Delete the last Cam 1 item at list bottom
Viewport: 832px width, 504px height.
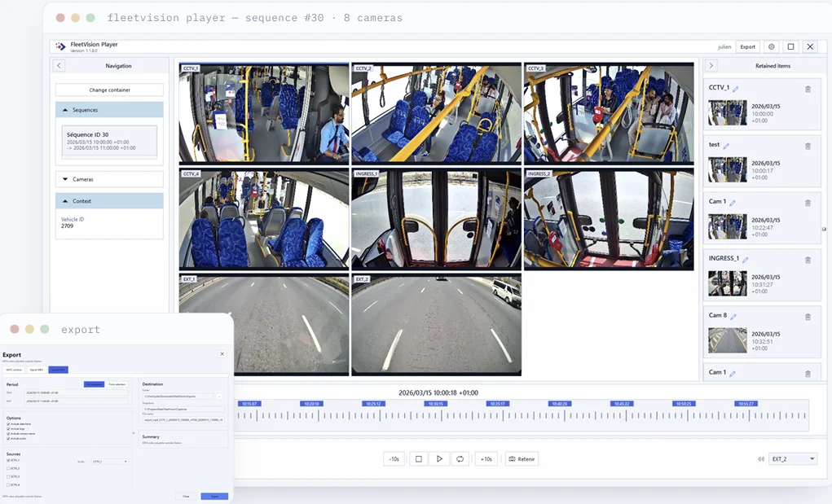point(808,374)
